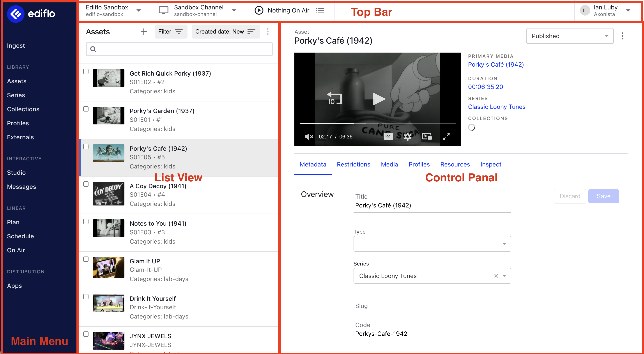This screenshot has height=354, width=644.
Task: Open Collections in main menu
Action: [x=23, y=109]
